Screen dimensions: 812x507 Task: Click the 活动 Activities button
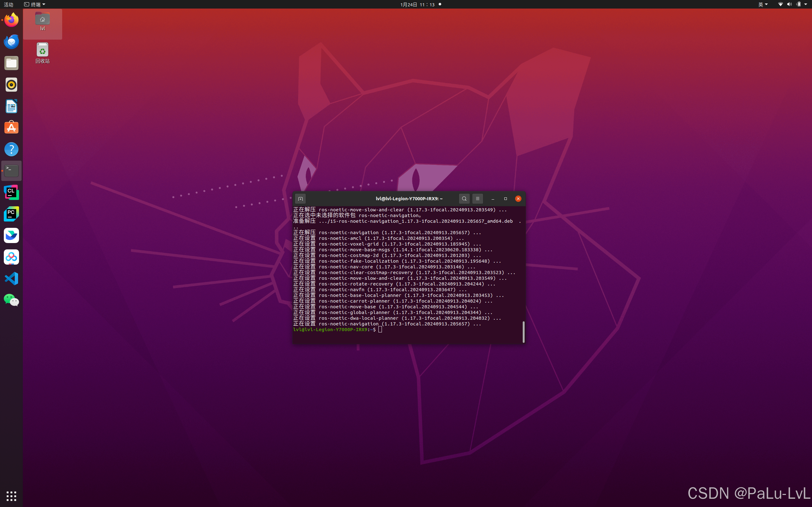8,4
